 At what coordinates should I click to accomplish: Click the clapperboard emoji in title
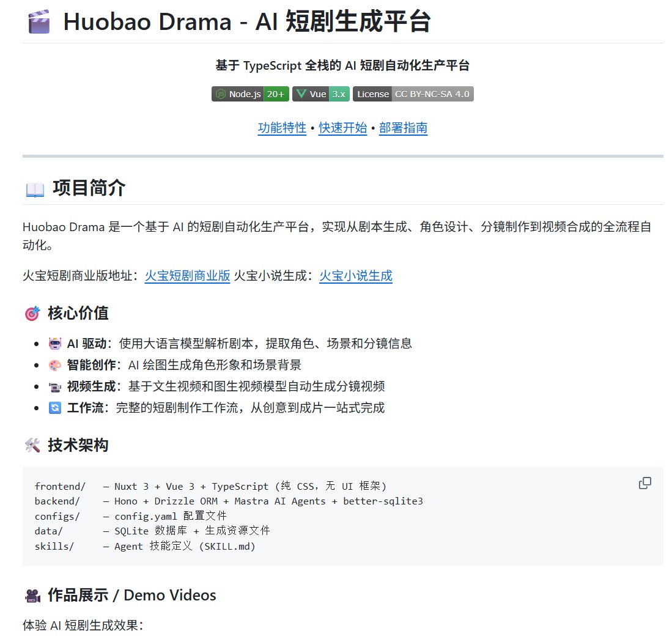click(x=39, y=21)
